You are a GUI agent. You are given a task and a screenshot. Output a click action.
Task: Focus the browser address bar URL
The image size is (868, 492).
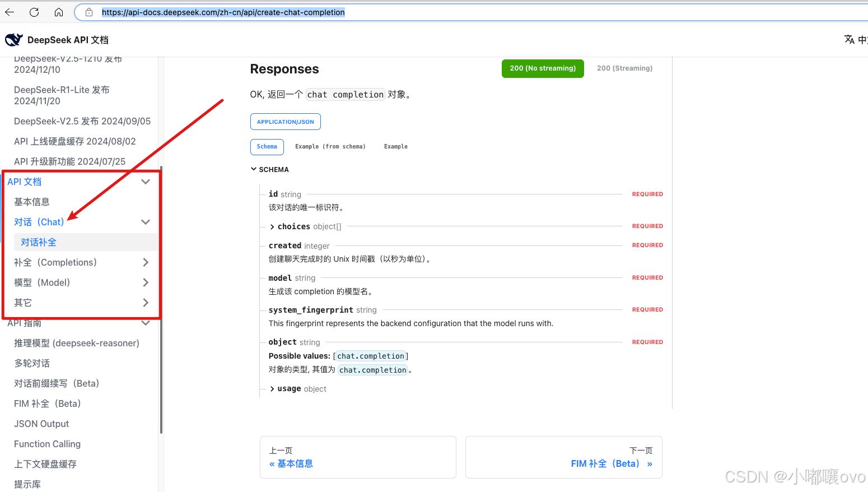[x=223, y=12]
